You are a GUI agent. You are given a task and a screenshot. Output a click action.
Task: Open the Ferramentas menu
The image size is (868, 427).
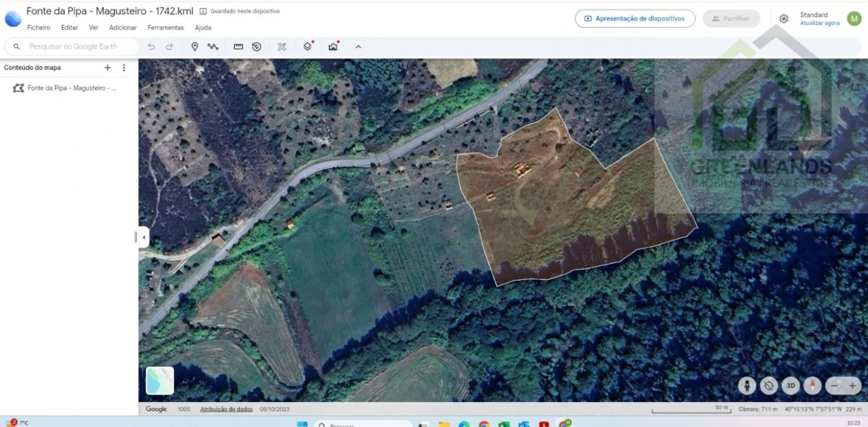coord(166,27)
